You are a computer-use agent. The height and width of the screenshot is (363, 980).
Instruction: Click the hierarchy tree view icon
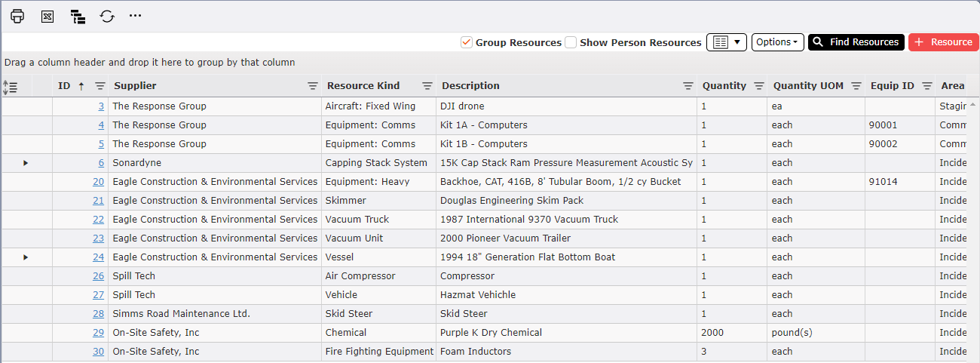coord(77,16)
